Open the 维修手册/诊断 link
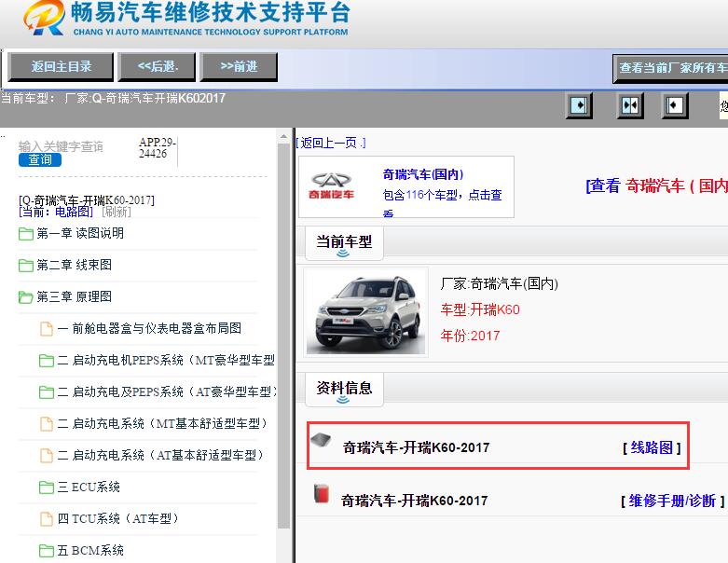728x563 pixels. click(672, 501)
